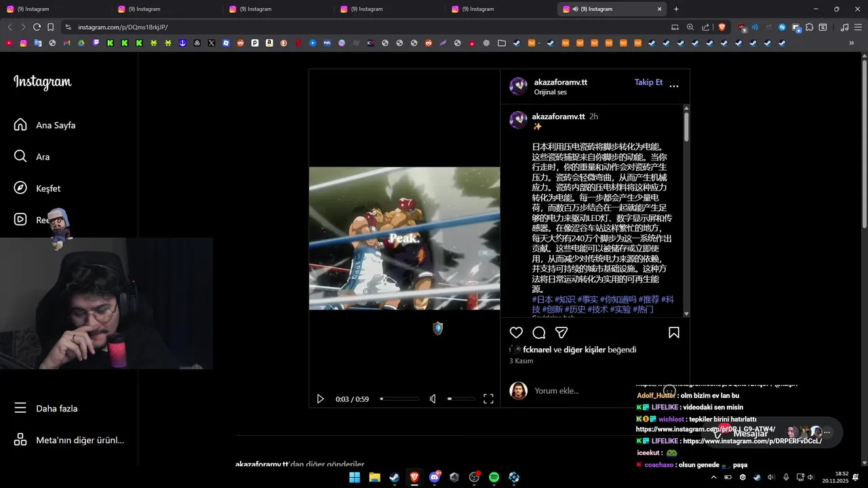This screenshot has height=488, width=868.
Task: Open the browser zoom magnifier icon
Action: [690, 27]
